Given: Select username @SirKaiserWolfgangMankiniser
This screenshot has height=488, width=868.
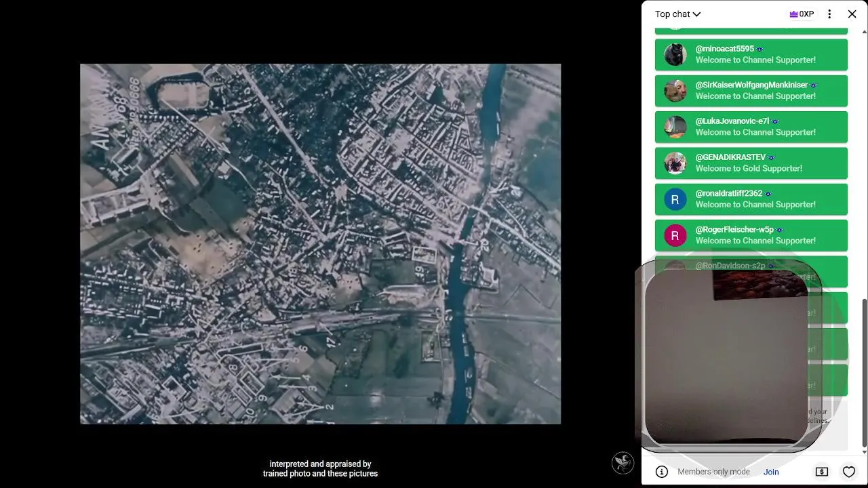Looking at the screenshot, I should coord(751,85).
